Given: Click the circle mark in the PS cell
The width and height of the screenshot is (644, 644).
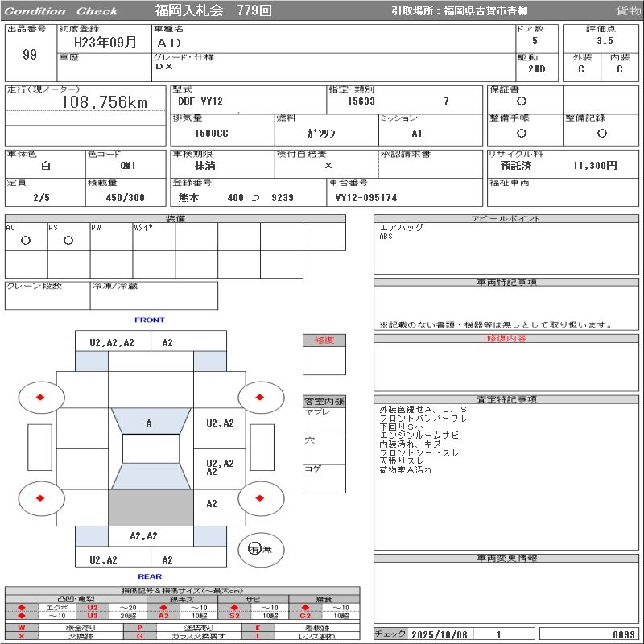Looking at the screenshot, I should point(68,240).
